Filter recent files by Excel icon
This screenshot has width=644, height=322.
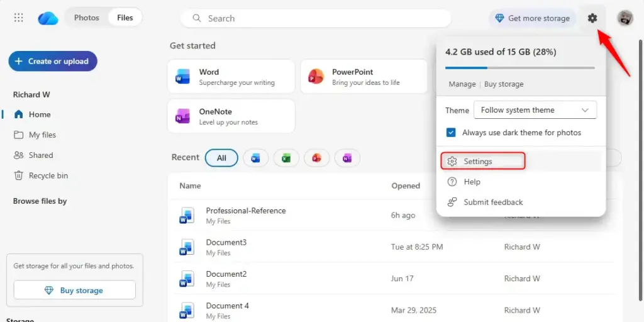point(286,158)
